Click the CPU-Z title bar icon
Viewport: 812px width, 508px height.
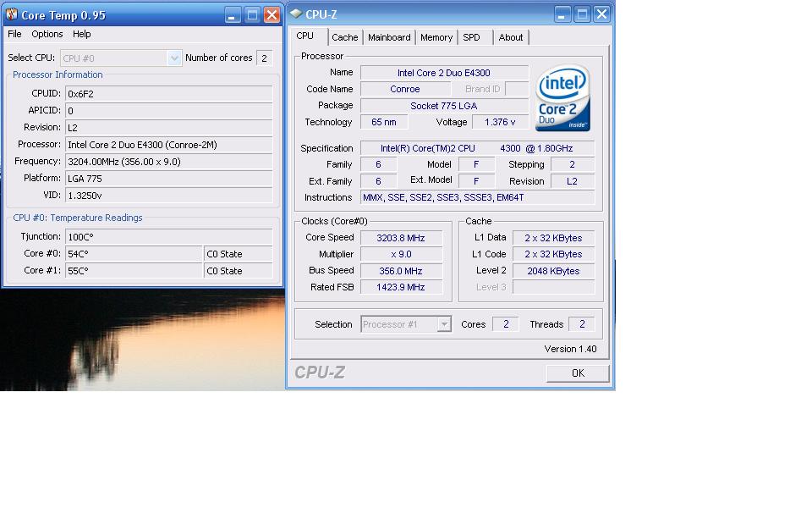click(296, 14)
